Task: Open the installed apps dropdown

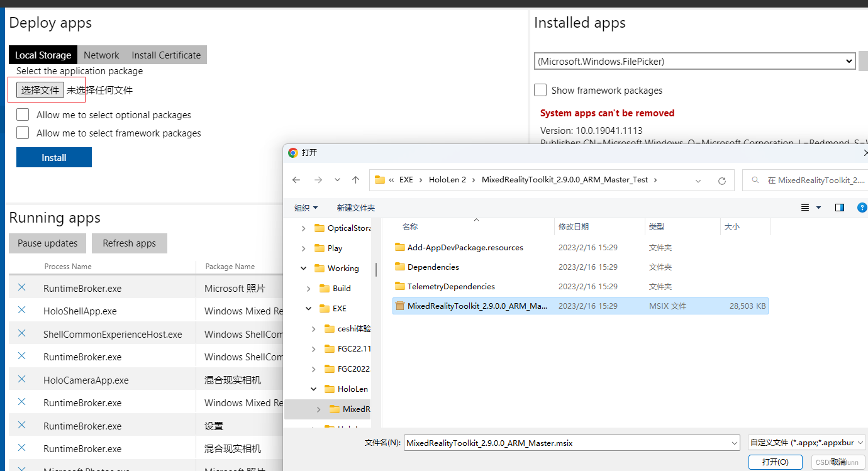Action: pyautogui.click(x=695, y=61)
